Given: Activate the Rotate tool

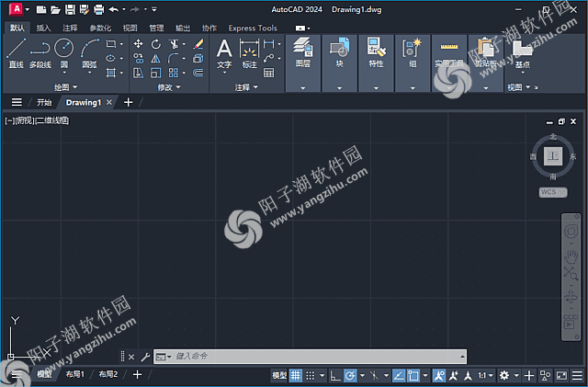Looking at the screenshot, I should tap(155, 44).
